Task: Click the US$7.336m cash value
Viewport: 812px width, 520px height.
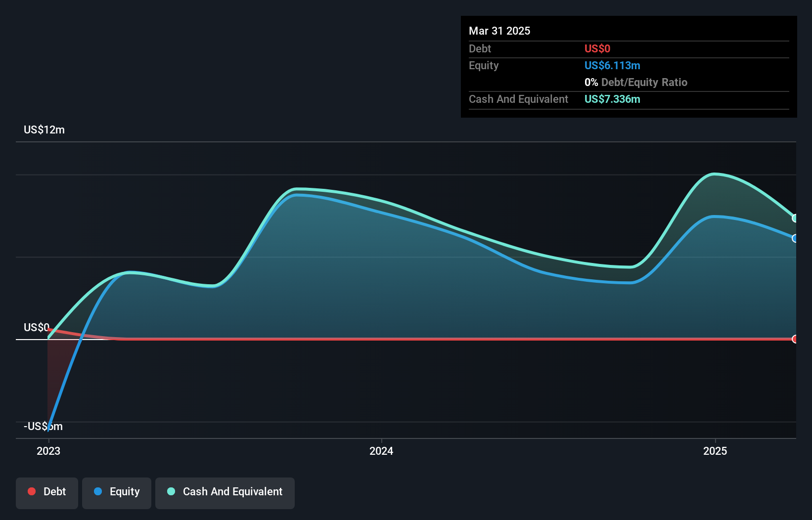Action: coord(612,99)
